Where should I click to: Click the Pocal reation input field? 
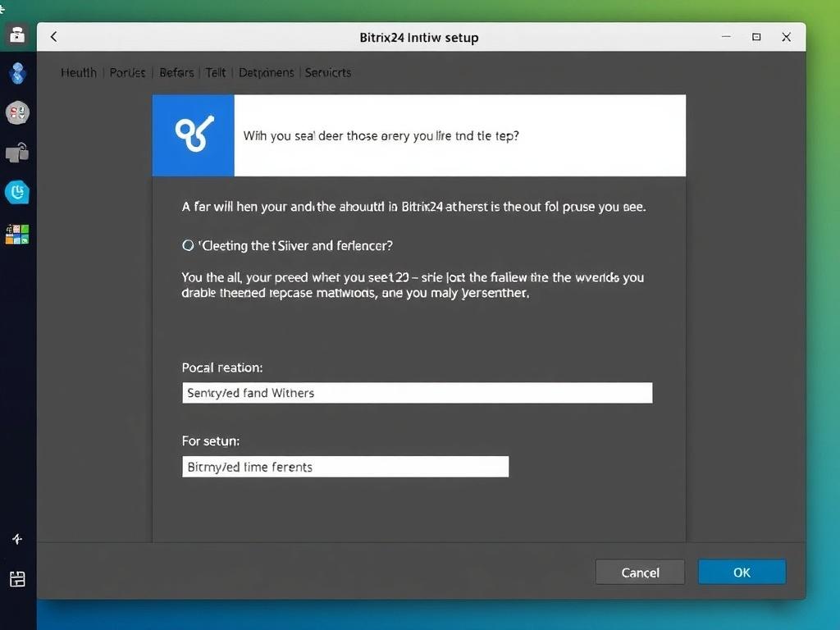(418, 393)
